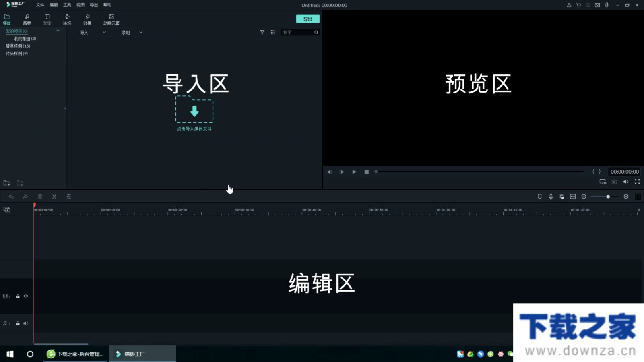
Task: Open the 编辑 menu
Action: click(x=54, y=5)
